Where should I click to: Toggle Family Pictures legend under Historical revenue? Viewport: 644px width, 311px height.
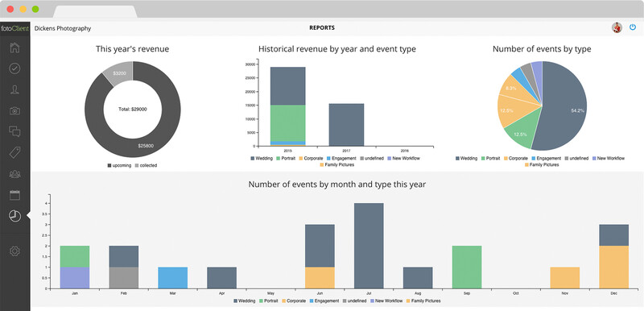[x=336, y=164]
